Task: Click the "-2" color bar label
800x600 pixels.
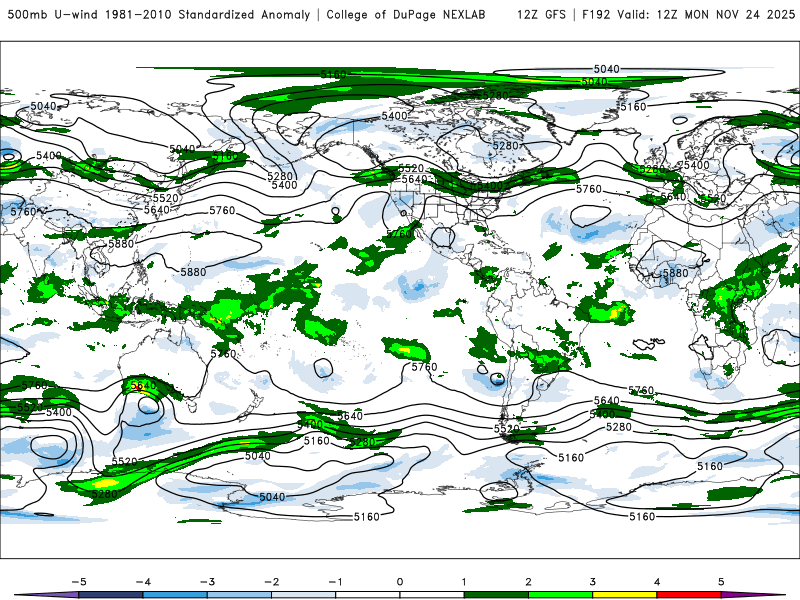Action: pos(272,582)
